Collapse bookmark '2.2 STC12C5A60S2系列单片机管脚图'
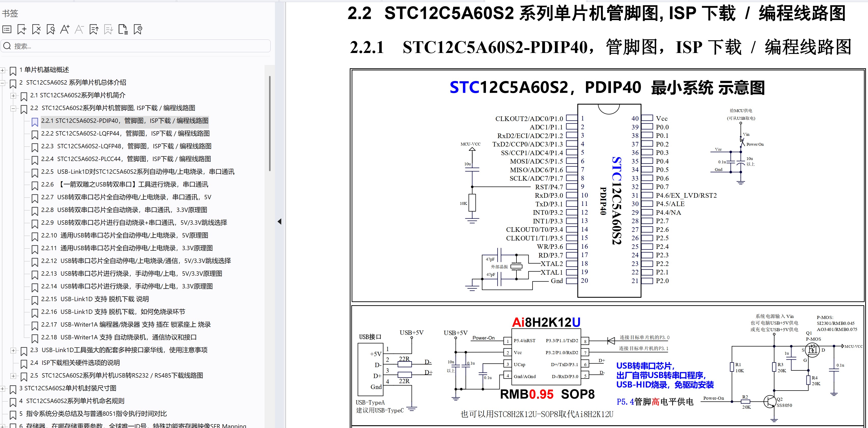The image size is (868, 428). 13,109
